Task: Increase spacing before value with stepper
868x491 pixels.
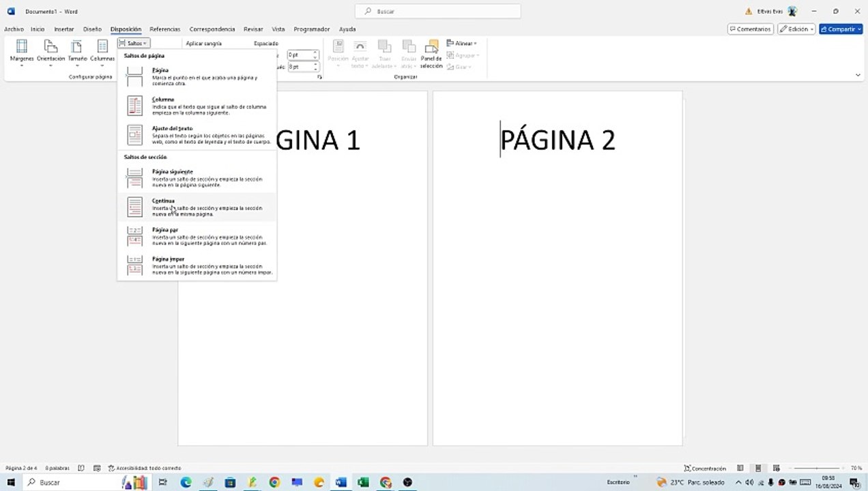Action: point(315,53)
